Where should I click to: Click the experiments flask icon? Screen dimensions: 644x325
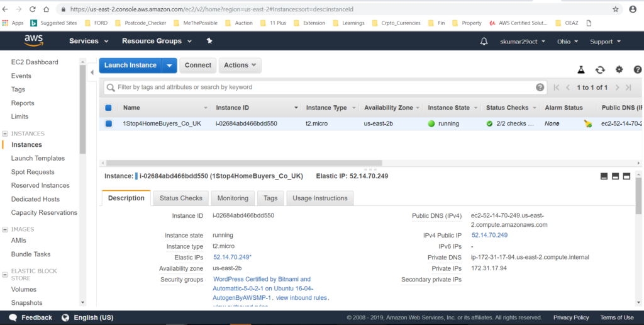pos(580,69)
